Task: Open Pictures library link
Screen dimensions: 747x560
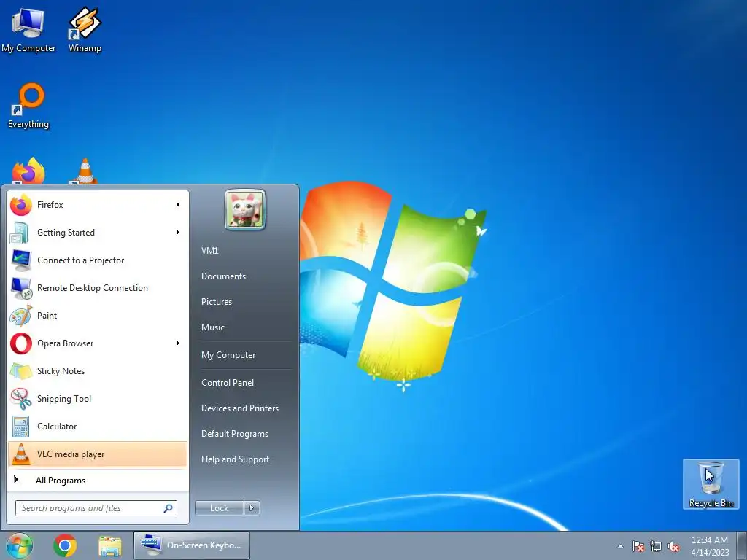Action: click(x=217, y=302)
